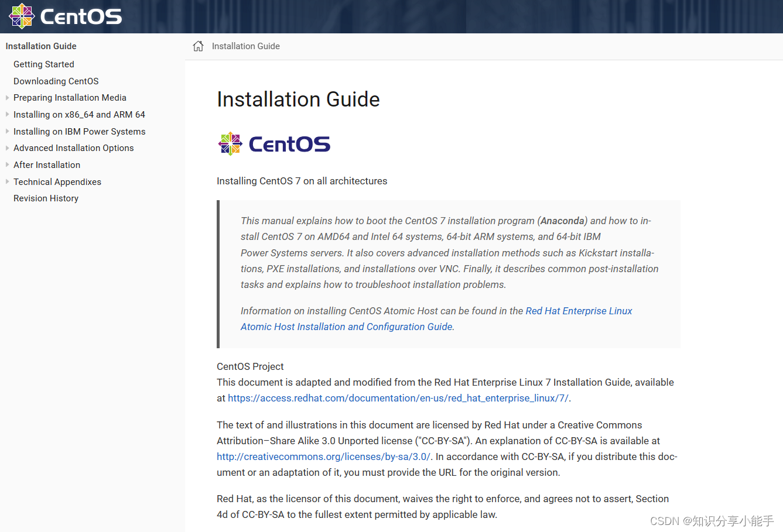Screen dimensions: 783x532
Task: Open Technical Appendixes link text
Action: coord(57,182)
